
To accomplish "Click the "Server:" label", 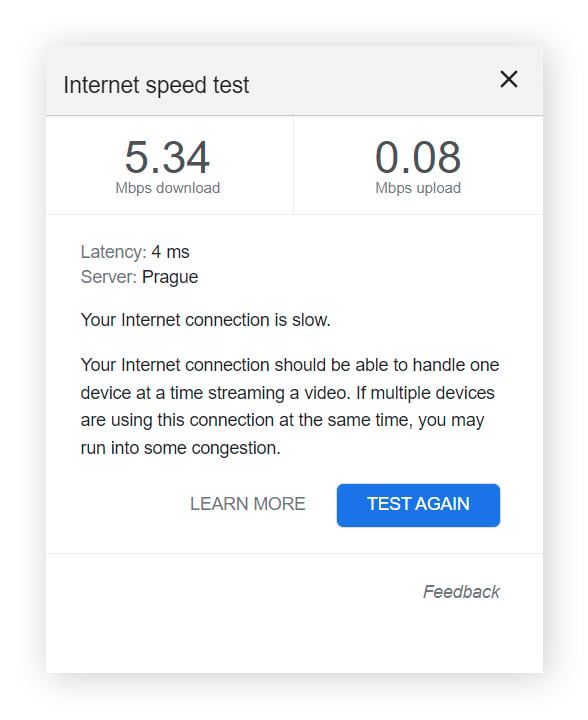I will point(108,277).
